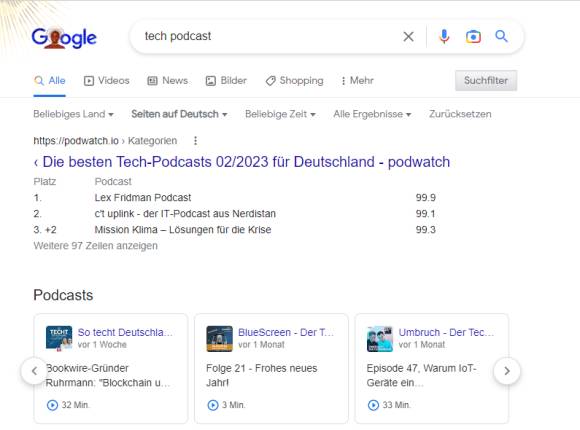580x430 pixels.
Task: Expand the Beliebiges Land dropdown
Action: pos(73,114)
